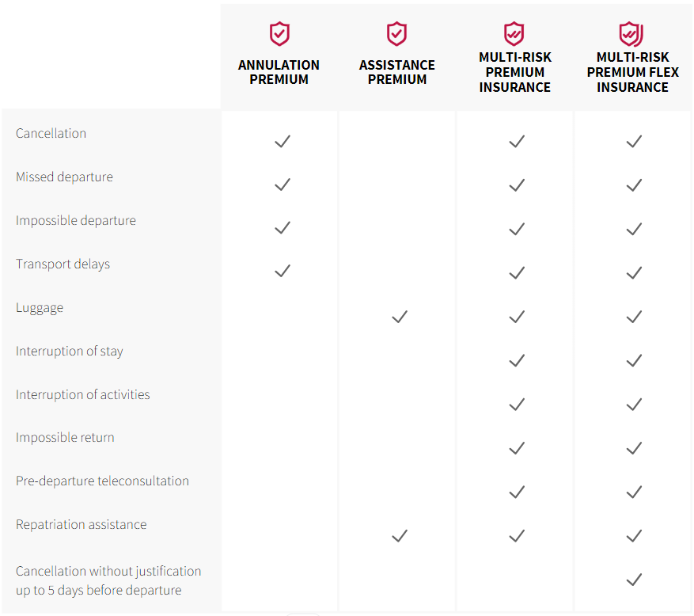
Task: Click the Cancellation without justification row label
Action: [108, 580]
